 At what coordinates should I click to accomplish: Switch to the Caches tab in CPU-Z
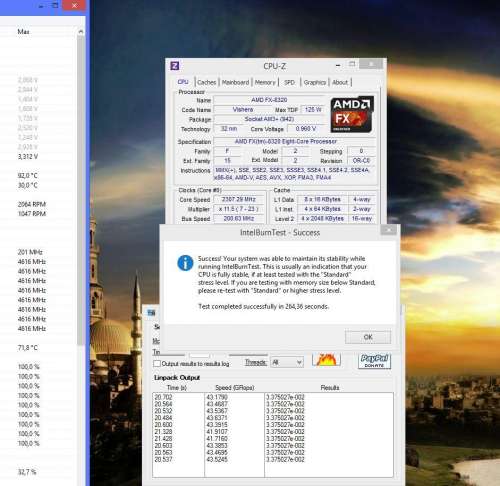coord(207,82)
